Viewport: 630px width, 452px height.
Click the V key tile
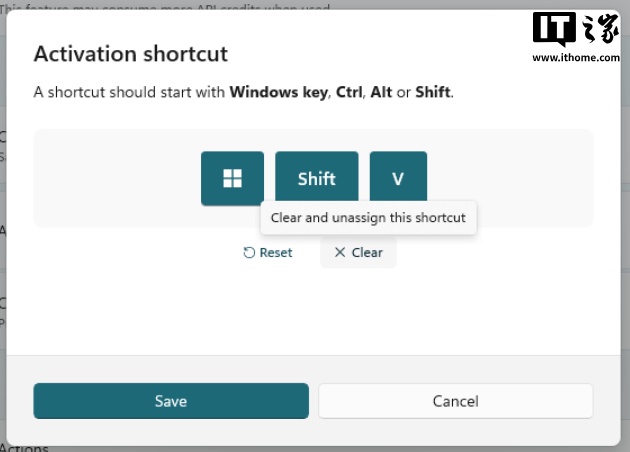398,179
